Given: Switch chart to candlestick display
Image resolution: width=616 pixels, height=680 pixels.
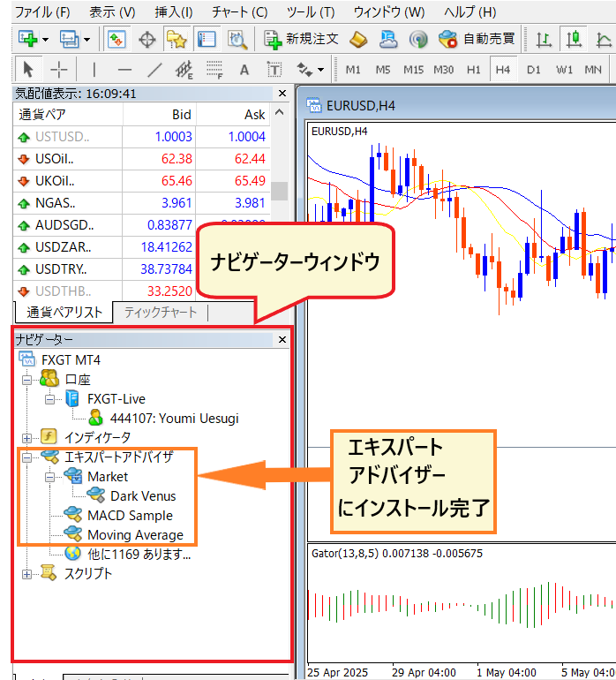Looking at the screenshot, I should (575, 40).
